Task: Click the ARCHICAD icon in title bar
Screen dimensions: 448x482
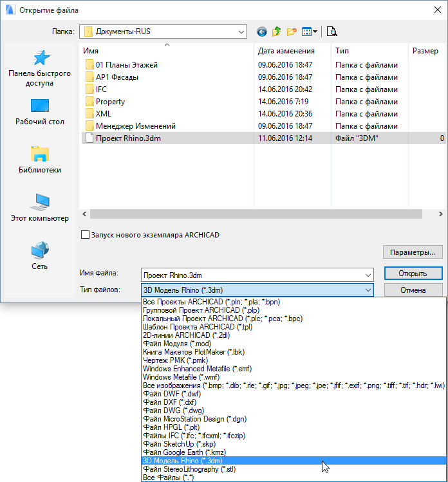Action: click(10, 10)
